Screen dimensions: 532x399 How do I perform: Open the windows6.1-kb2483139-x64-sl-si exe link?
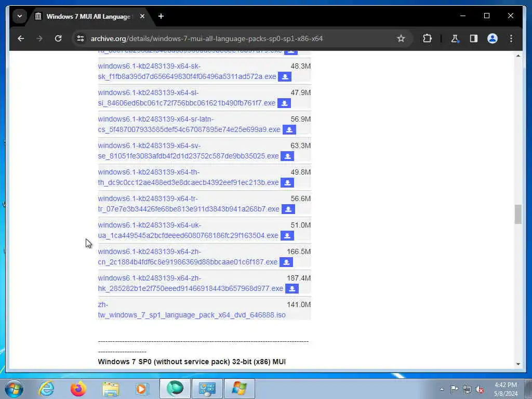click(187, 98)
